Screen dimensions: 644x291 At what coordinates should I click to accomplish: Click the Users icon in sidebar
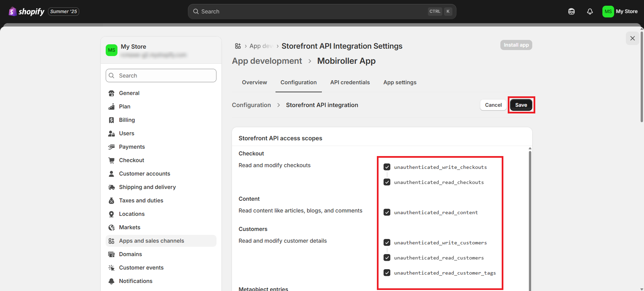click(x=111, y=134)
